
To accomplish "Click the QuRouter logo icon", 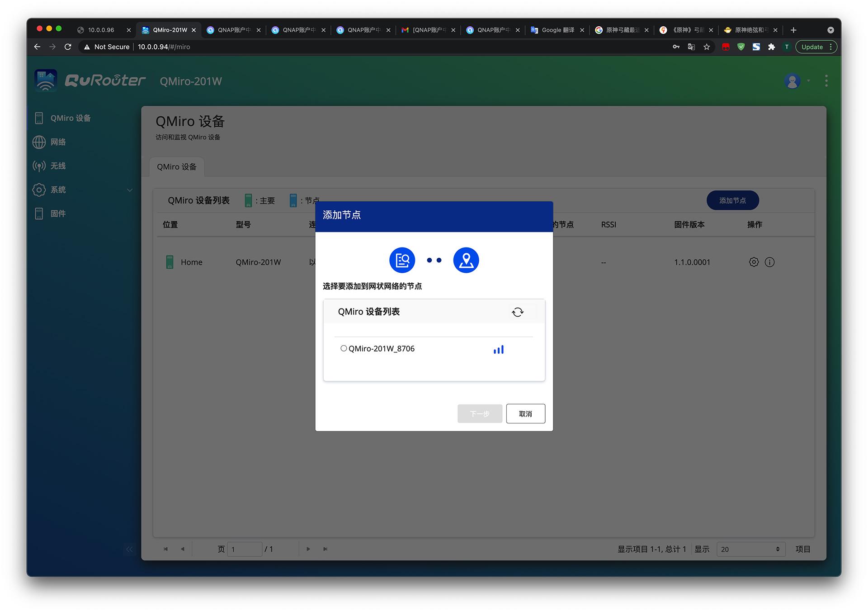I will click(46, 81).
